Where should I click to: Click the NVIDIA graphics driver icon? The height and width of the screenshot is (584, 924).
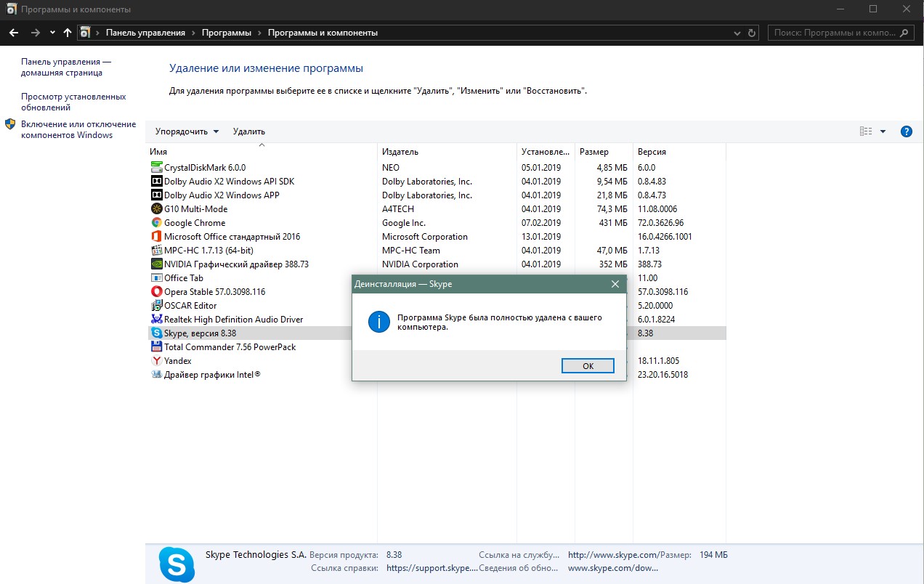point(156,264)
